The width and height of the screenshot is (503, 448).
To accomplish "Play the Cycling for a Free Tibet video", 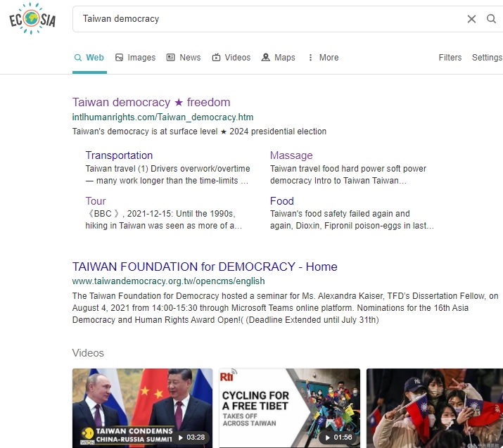I will point(289,408).
